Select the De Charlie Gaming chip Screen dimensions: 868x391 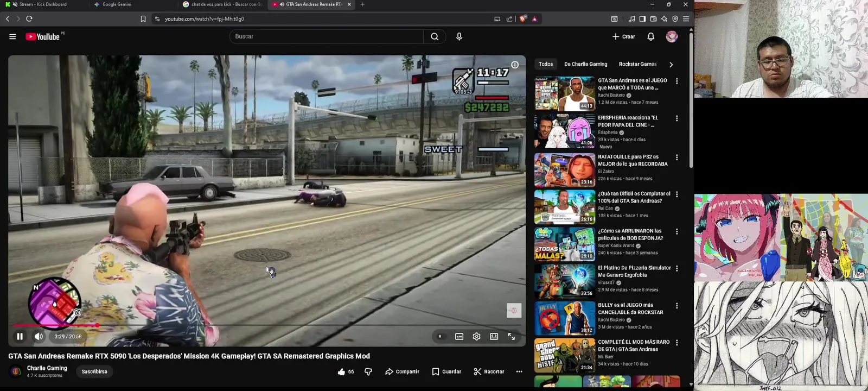(x=586, y=64)
